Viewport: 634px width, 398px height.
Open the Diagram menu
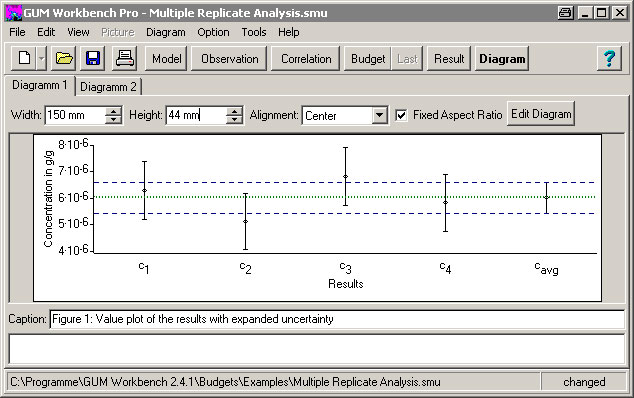pos(166,32)
